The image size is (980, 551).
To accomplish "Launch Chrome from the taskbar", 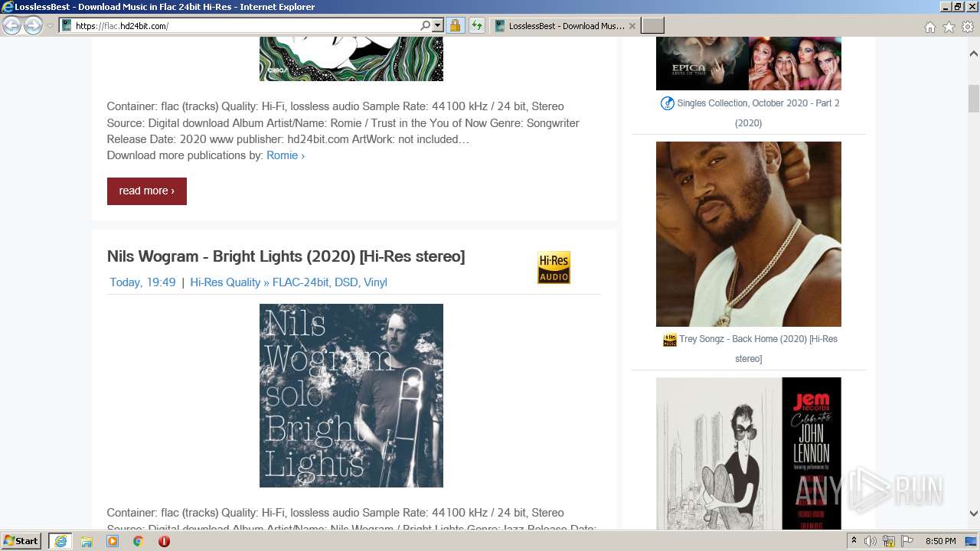I will pyautogui.click(x=139, y=541).
